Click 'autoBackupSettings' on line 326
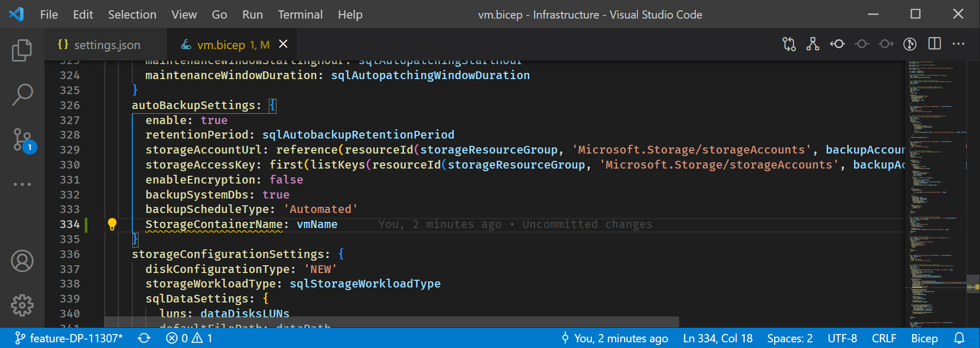 [x=194, y=105]
